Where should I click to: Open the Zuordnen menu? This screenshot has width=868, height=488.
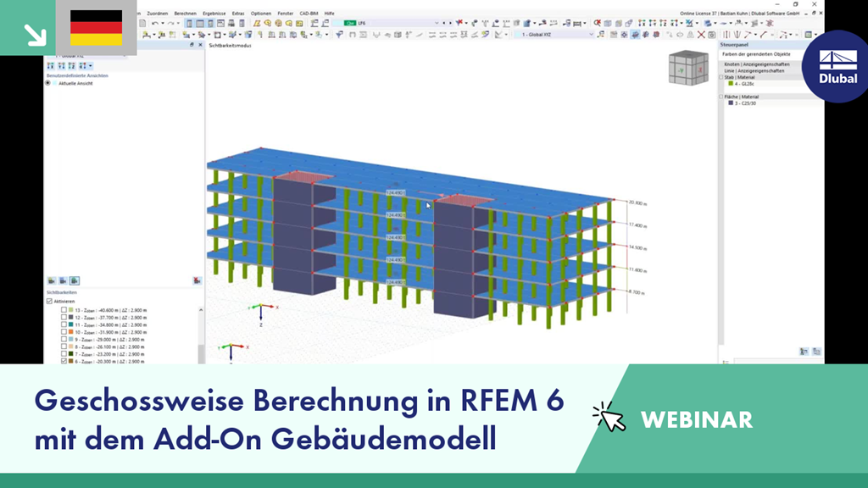(157, 14)
